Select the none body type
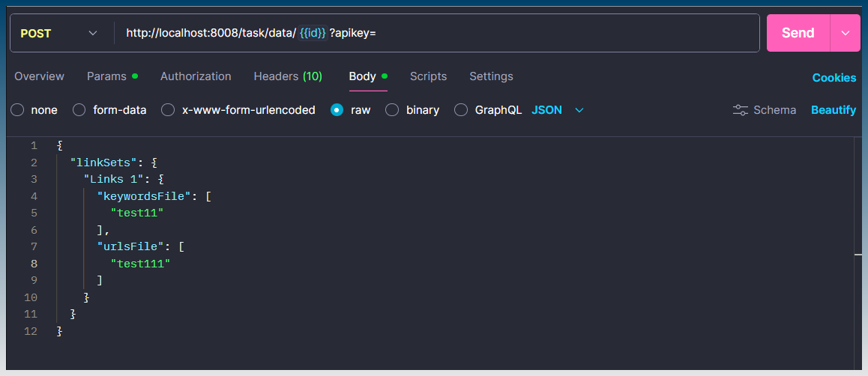 (17, 110)
